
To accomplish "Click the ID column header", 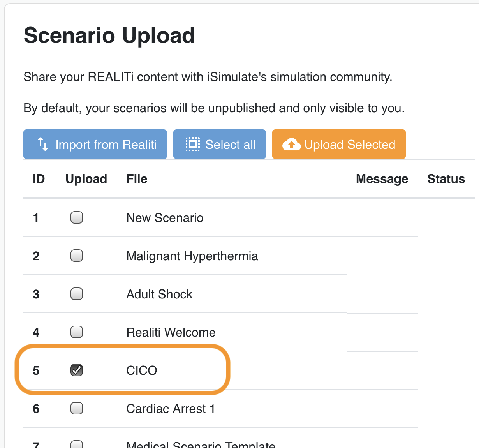I will 39,179.
